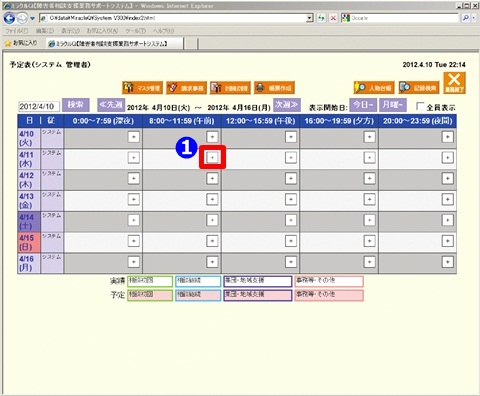Add entry for 4/16 8:00~11:59 slot
The image size is (480, 396).
(212, 262)
